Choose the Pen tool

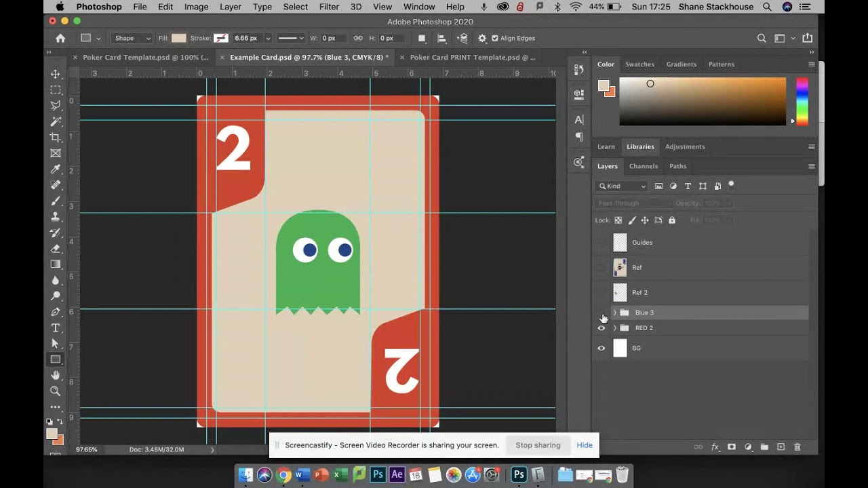coord(56,312)
